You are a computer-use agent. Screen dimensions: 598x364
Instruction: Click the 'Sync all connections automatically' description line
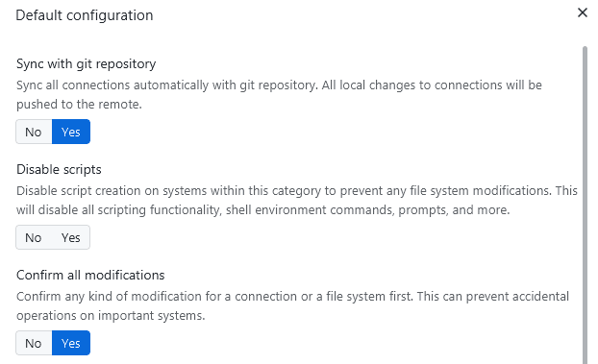pos(279,85)
